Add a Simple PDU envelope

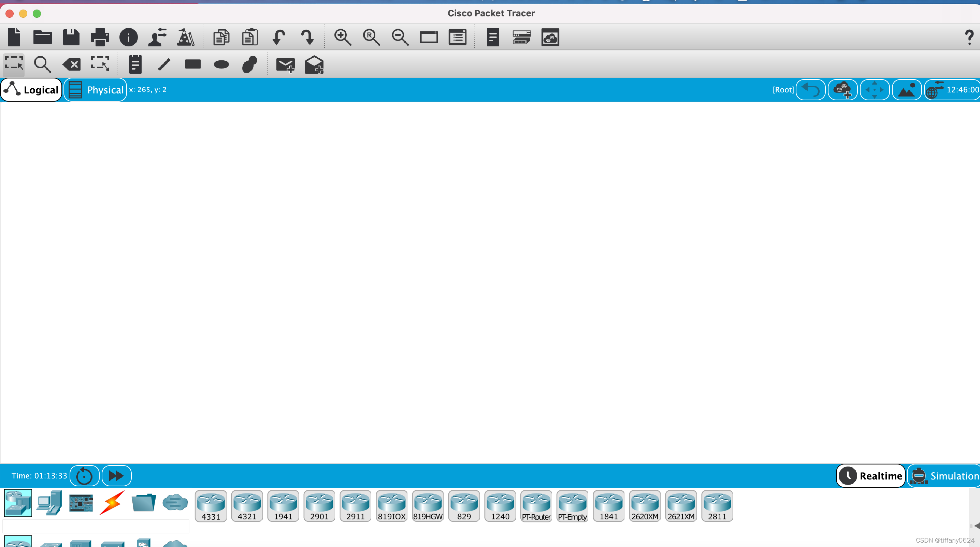click(285, 65)
